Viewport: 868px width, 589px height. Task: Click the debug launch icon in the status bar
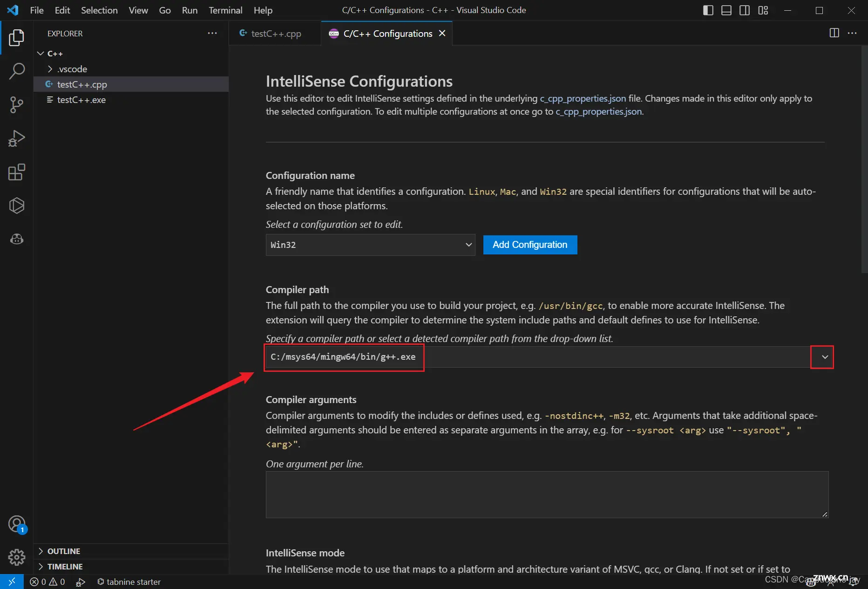(81, 582)
